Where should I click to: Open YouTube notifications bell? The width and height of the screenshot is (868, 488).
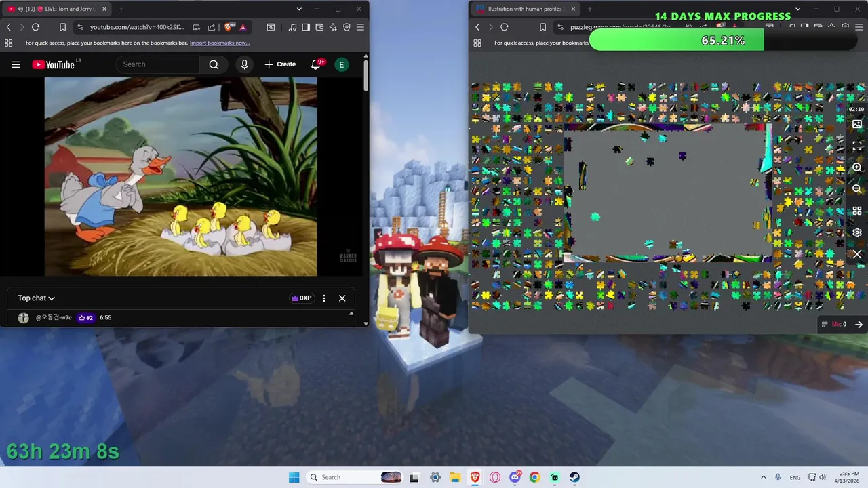[316, 64]
